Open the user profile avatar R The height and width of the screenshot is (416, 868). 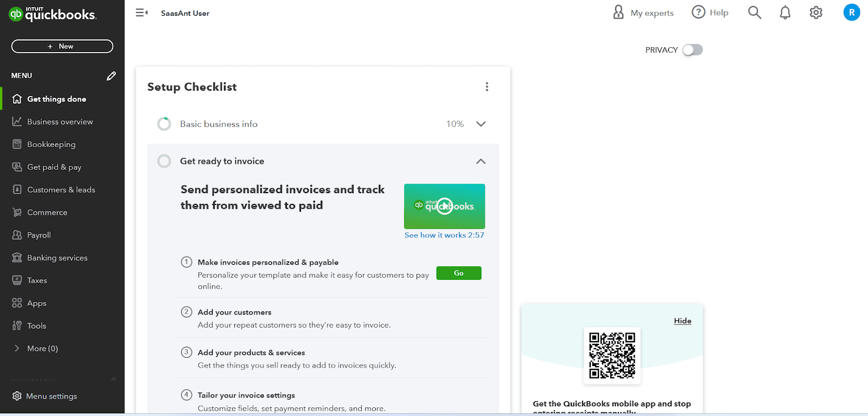(x=852, y=12)
